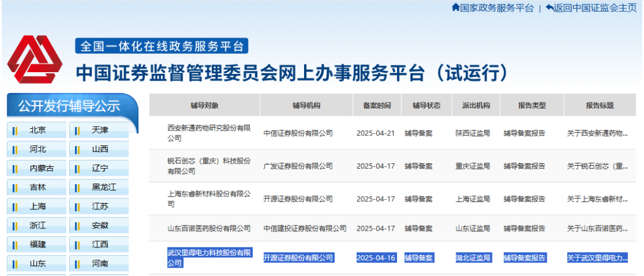The height and width of the screenshot is (276, 644).
Task: Click the 报告类型 column header
Action: point(532,105)
